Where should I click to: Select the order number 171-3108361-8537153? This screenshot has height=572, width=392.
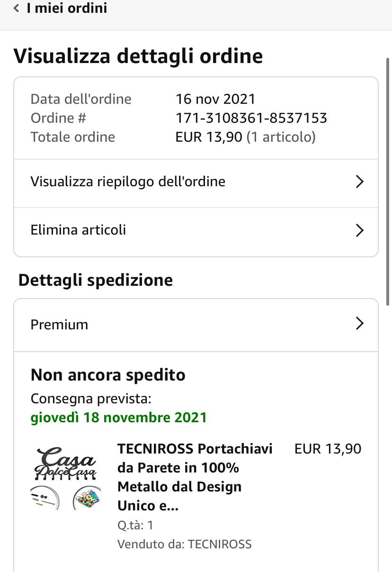(x=251, y=118)
